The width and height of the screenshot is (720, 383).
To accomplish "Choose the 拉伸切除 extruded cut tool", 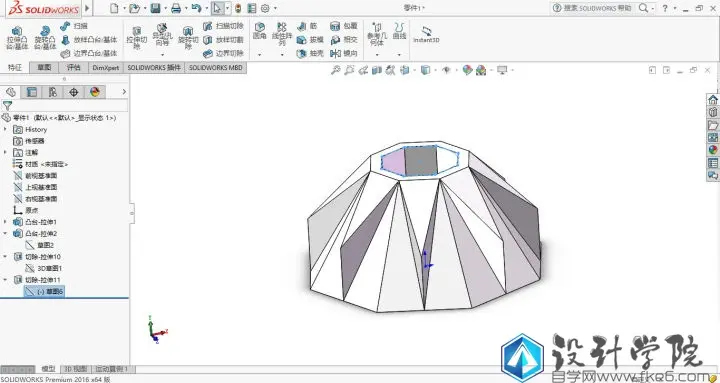I will (136, 38).
